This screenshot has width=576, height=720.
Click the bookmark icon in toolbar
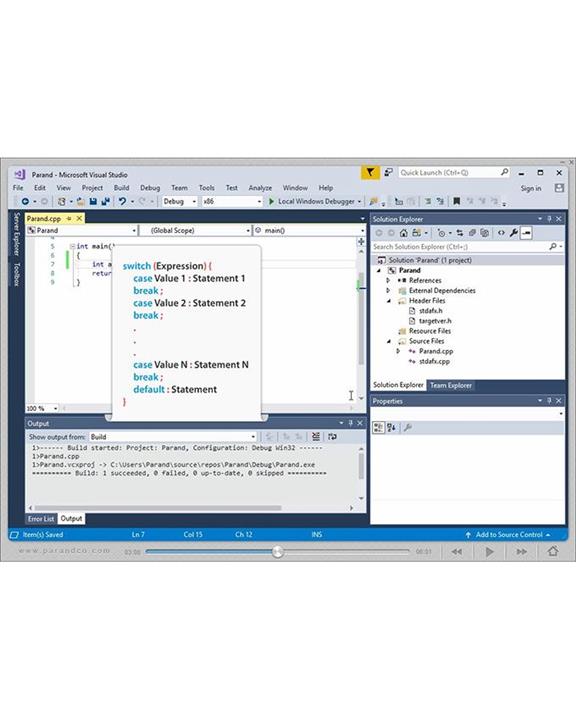coord(457,201)
